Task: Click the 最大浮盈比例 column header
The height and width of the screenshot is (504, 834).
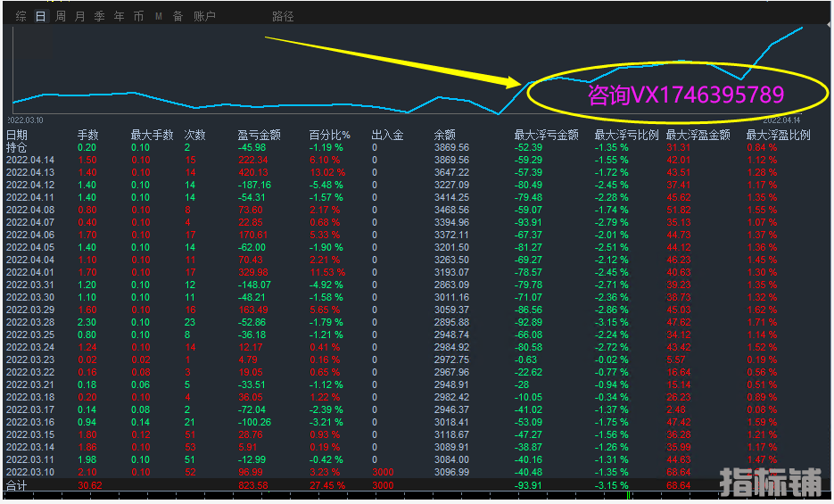Action: tap(778, 135)
